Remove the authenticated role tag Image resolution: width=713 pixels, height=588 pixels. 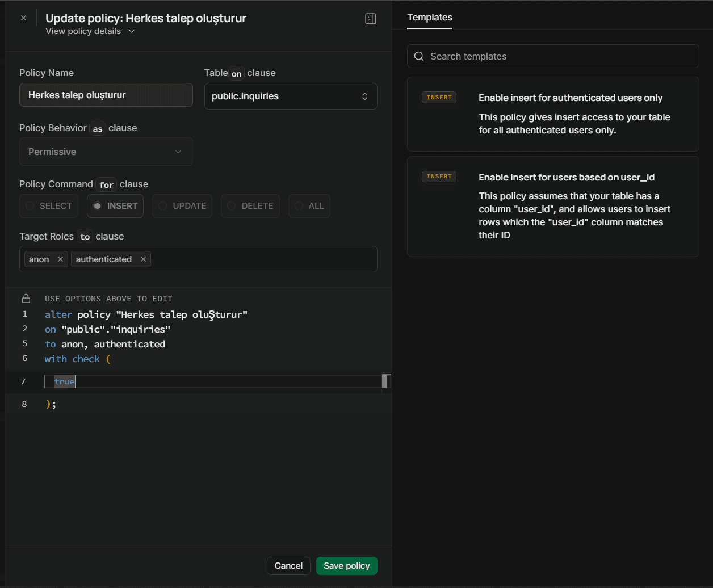pyautogui.click(x=143, y=259)
